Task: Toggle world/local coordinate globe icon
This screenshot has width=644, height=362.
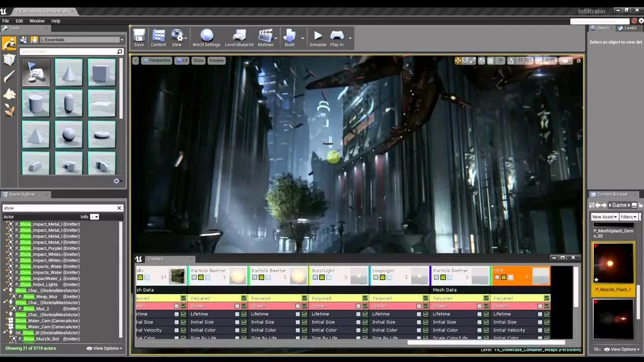Action: [x=482, y=60]
